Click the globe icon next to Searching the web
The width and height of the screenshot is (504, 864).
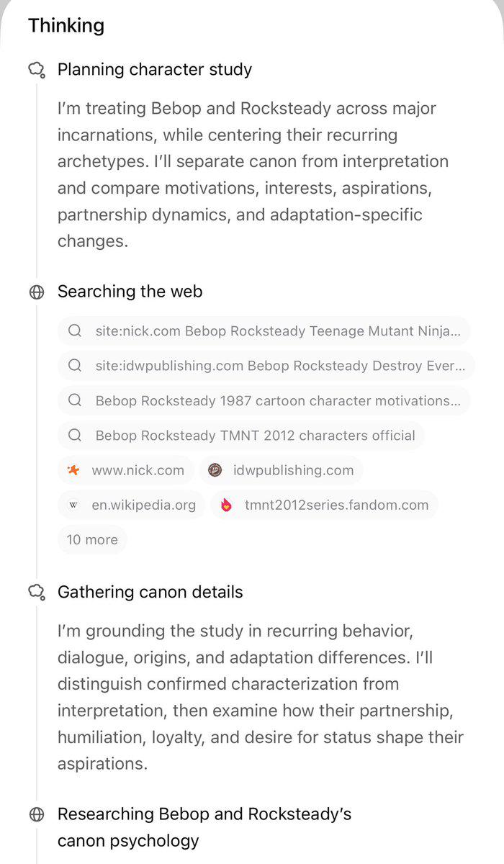(37, 292)
